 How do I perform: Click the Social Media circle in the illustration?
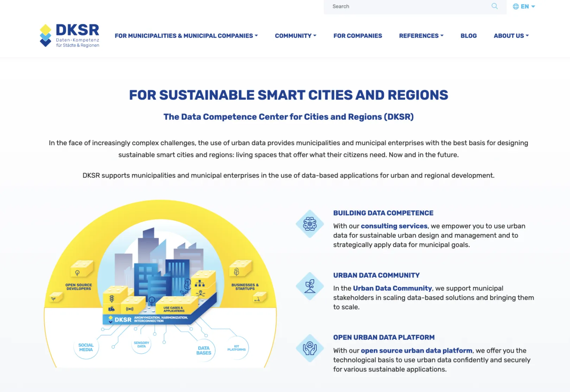86,347
